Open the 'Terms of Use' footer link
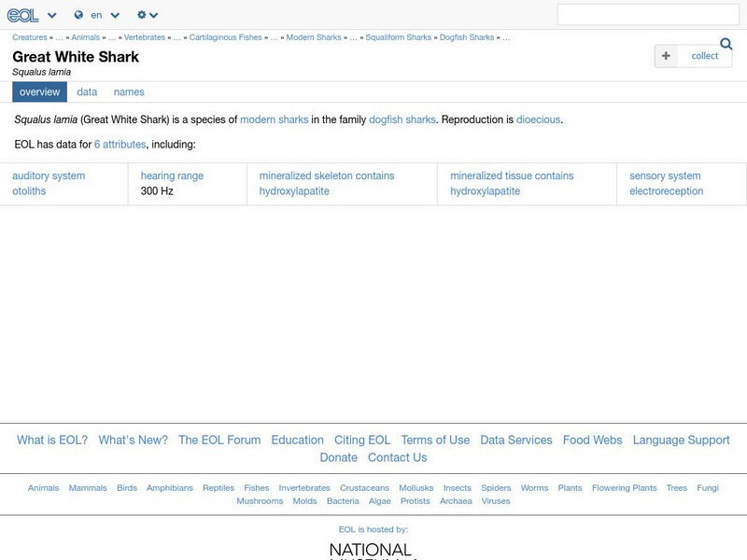The image size is (747, 560). [x=435, y=440]
